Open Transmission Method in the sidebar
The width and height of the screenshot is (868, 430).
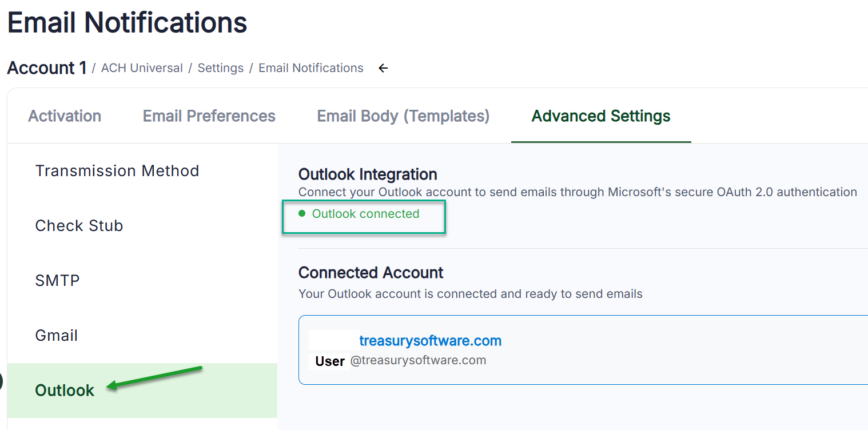click(117, 171)
